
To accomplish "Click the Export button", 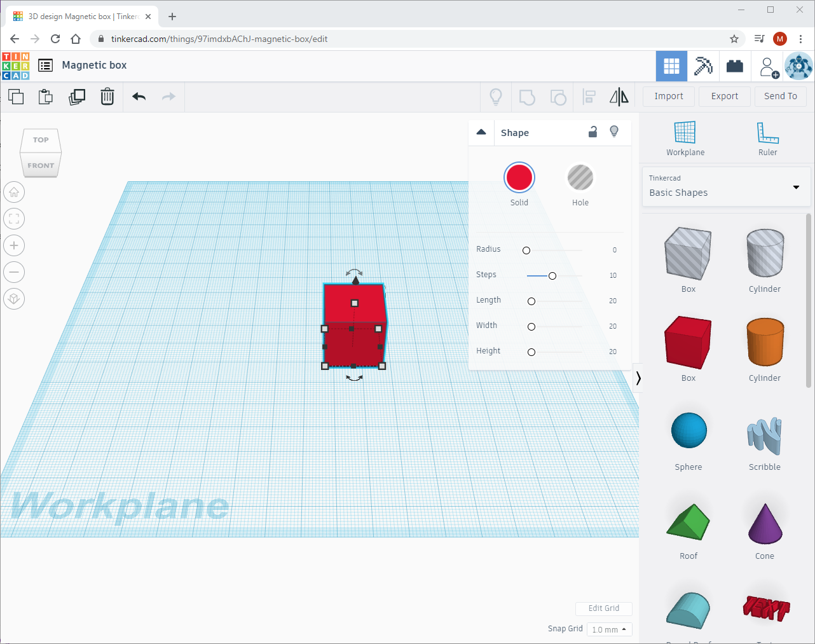I will click(x=725, y=96).
